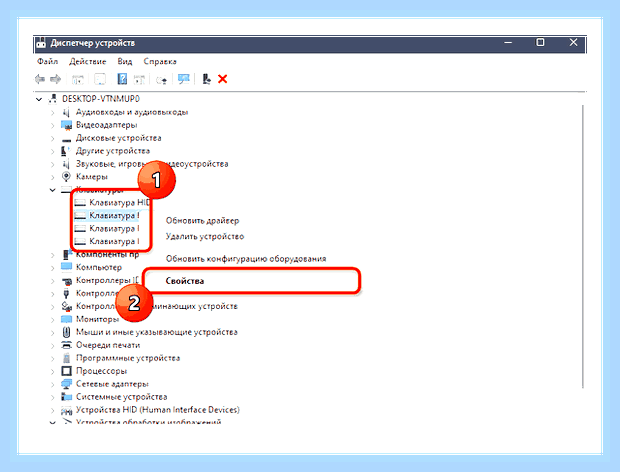This screenshot has width=620, height=472.
Task: Click the Видеоадаптеры display icon
Action: (x=66, y=125)
